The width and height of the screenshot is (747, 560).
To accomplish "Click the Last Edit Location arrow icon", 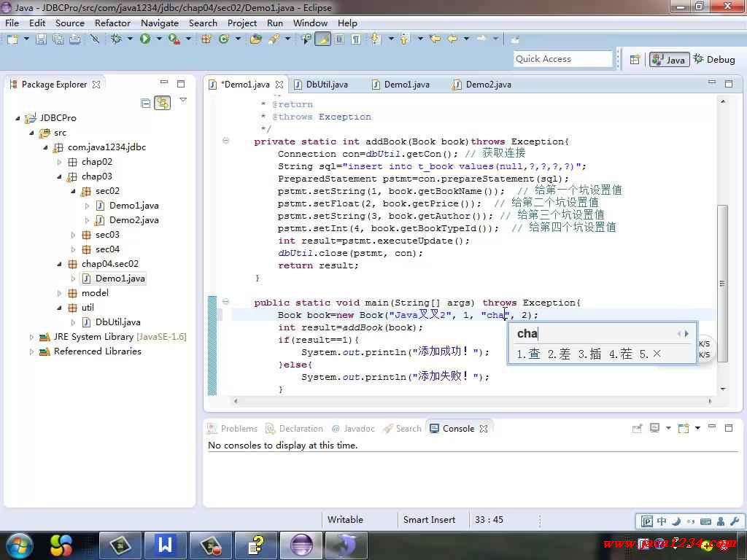I will pyautogui.click(x=435, y=39).
